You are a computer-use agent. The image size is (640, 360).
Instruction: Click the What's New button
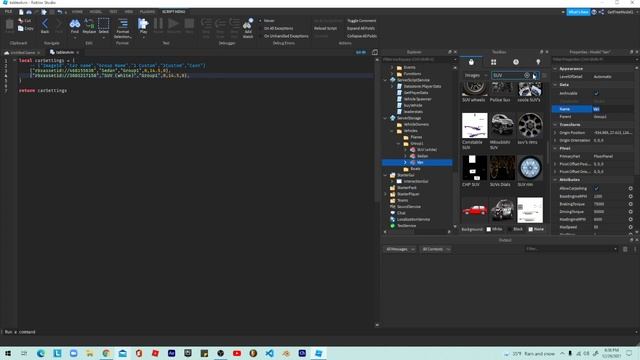pos(578,12)
